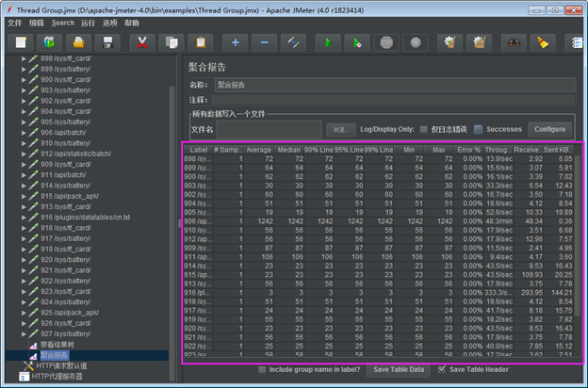Click the HTTP代理服务器 icon in tree
588x388 pixels.
[x=24, y=377]
